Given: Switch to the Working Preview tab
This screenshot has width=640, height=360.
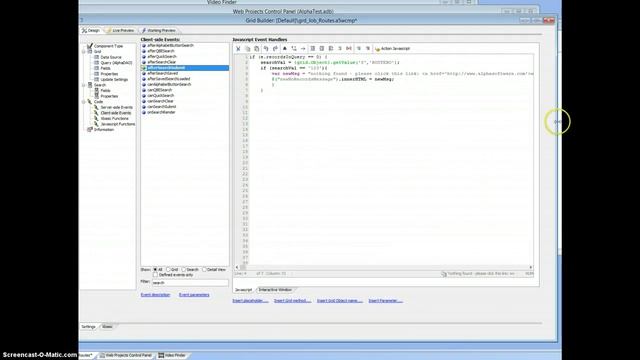Looking at the screenshot, I should point(159,31).
